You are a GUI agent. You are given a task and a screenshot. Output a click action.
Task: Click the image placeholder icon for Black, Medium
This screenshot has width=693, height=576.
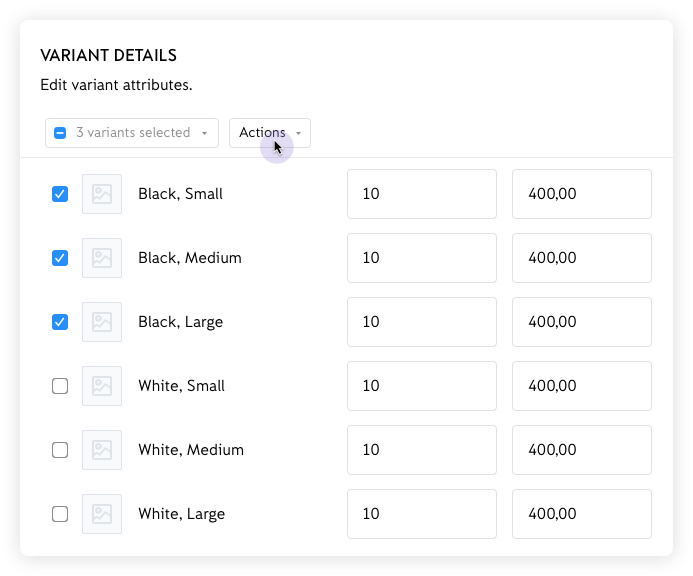point(102,258)
